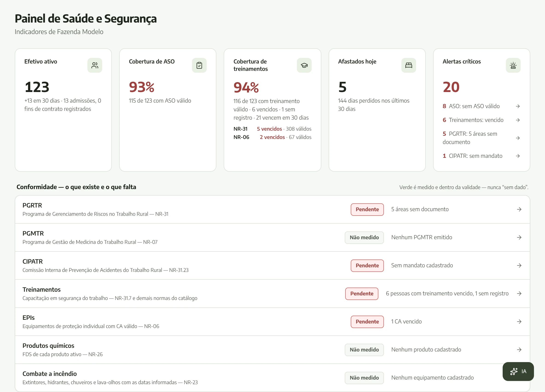Click the Pendente badge in PGRTR row
The height and width of the screenshot is (392, 545).
point(367,209)
